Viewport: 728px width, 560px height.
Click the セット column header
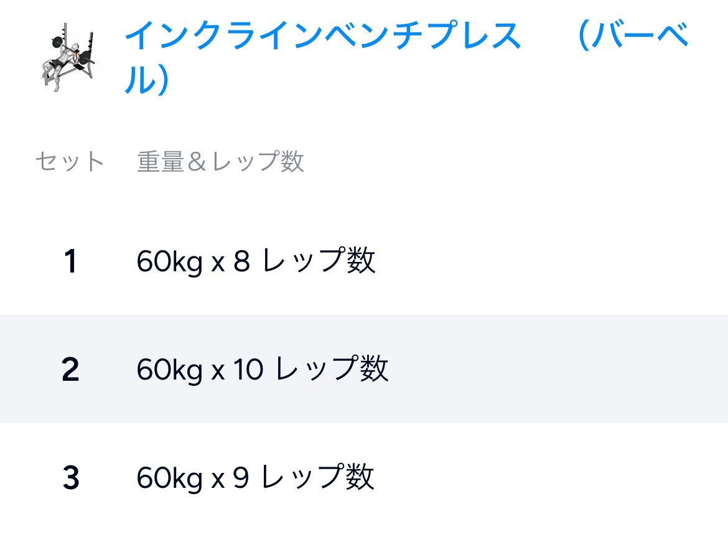(70, 162)
